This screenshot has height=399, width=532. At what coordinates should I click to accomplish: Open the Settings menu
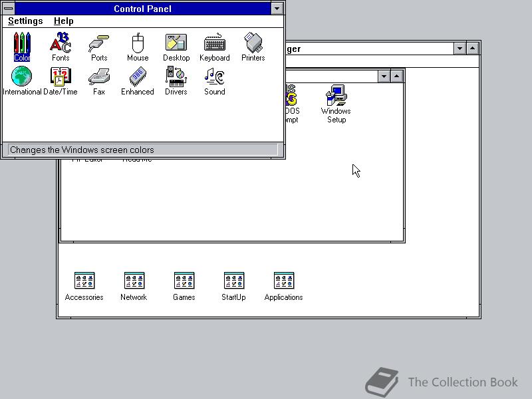25,21
